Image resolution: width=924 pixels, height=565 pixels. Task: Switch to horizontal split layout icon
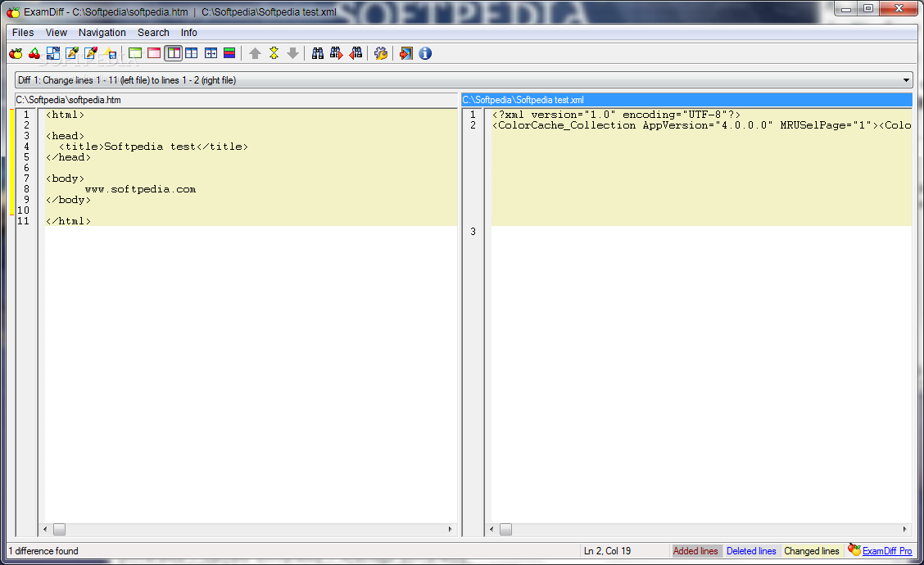click(x=192, y=53)
